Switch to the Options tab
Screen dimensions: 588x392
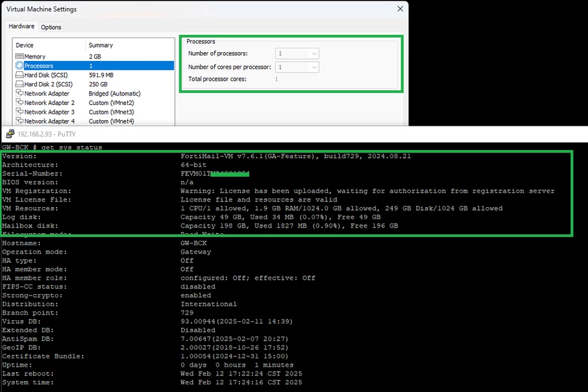51,27
